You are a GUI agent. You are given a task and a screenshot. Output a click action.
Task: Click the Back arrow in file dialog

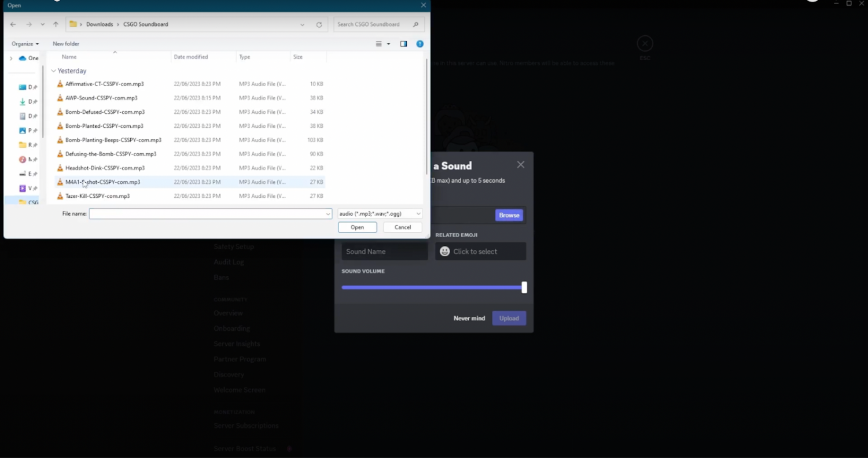pos(13,24)
